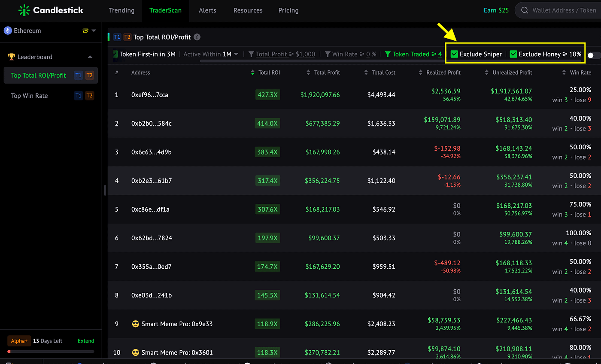Open the Pricing tab
The image size is (601, 364).
(288, 10)
